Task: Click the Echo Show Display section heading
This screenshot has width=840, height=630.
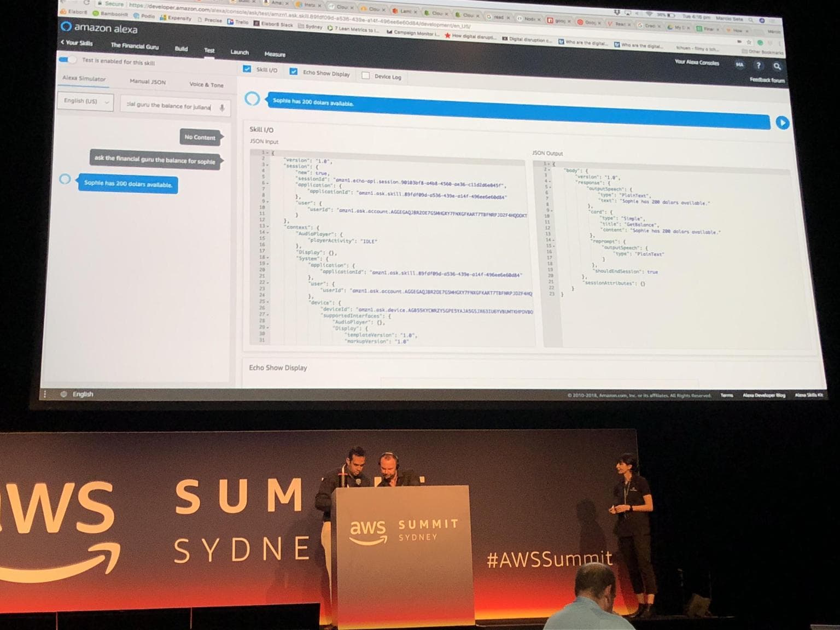Action: point(278,367)
